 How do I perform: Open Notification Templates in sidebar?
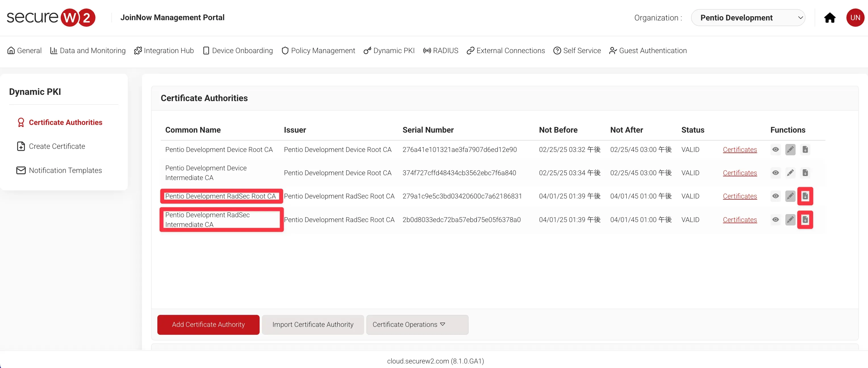pyautogui.click(x=65, y=171)
